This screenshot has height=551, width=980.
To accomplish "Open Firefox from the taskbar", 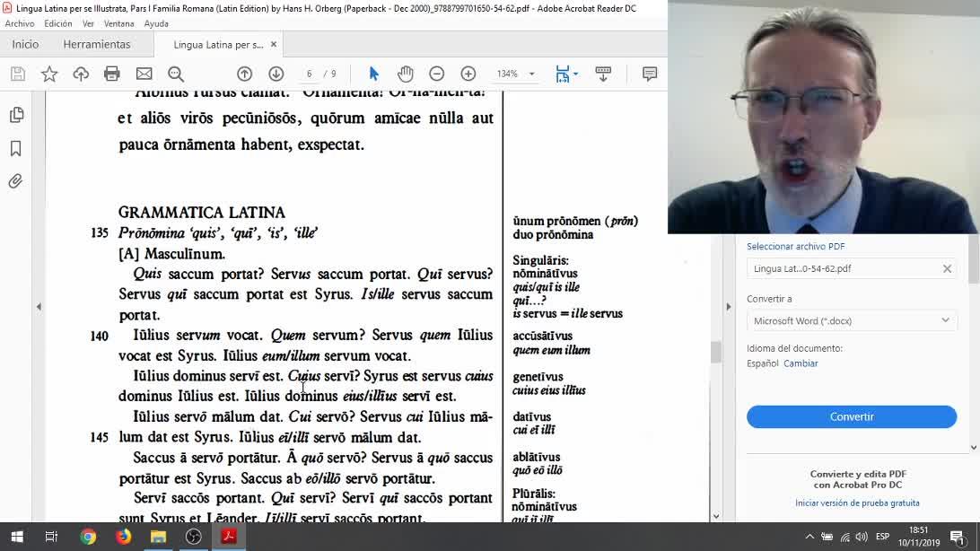I will click(123, 537).
